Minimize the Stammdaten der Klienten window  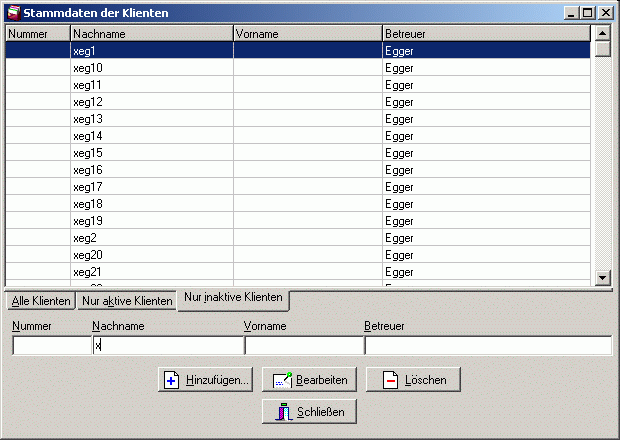pos(571,13)
